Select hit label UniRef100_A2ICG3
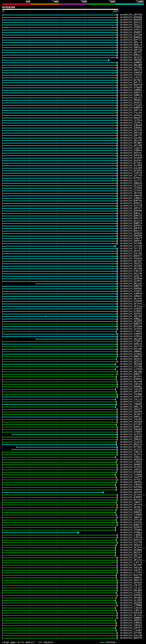Screen dimensions: 146x644 (131, 450)
